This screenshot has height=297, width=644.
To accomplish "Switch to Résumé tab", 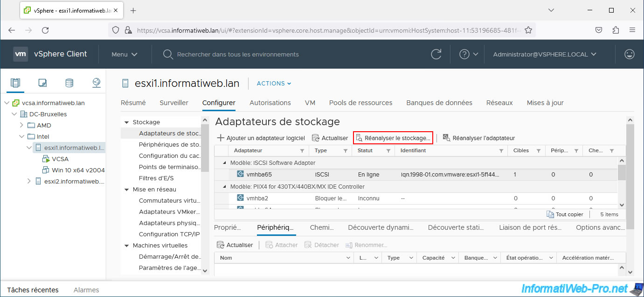I will point(133,103).
